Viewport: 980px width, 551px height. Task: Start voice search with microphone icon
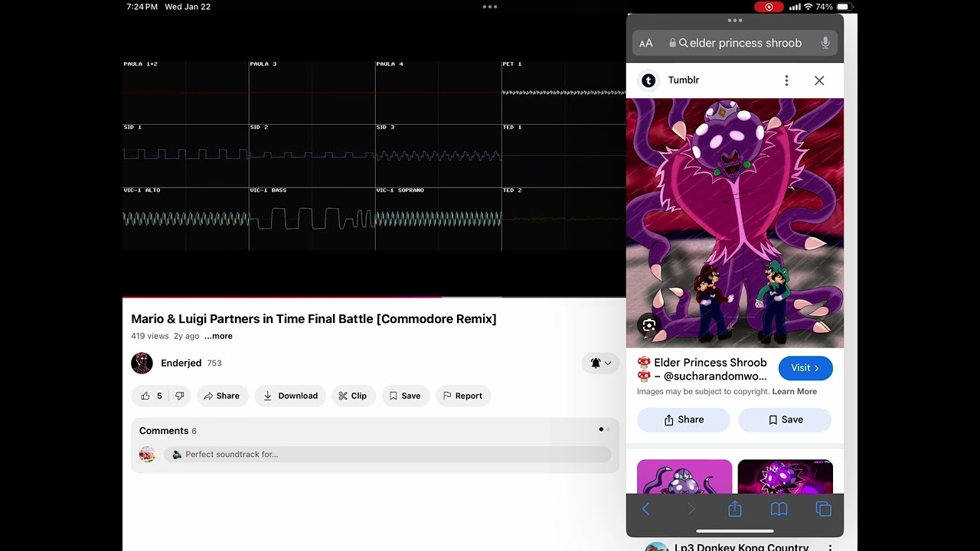click(x=825, y=44)
